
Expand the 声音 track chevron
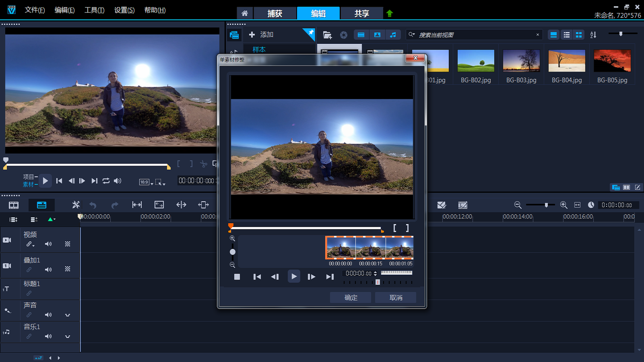pyautogui.click(x=68, y=315)
